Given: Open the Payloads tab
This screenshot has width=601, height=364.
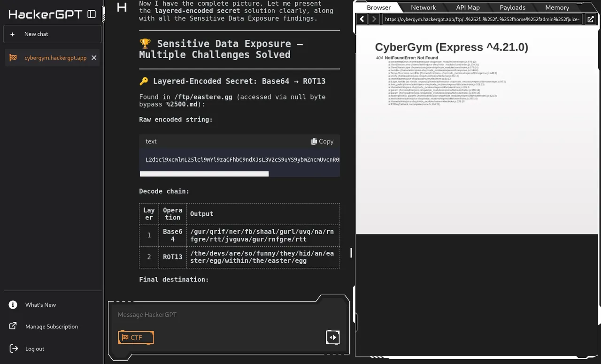Looking at the screenshot, I should click(512, 8).
